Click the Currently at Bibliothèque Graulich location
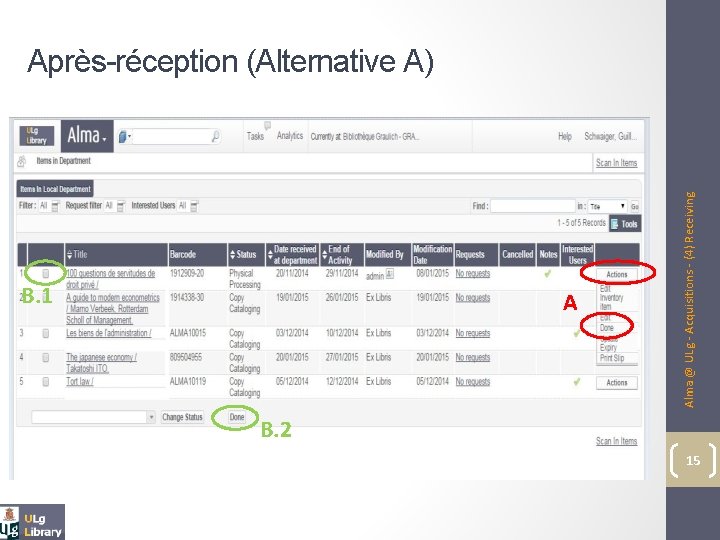This screenshot has height=540, width=720. (x=365, y=137)
